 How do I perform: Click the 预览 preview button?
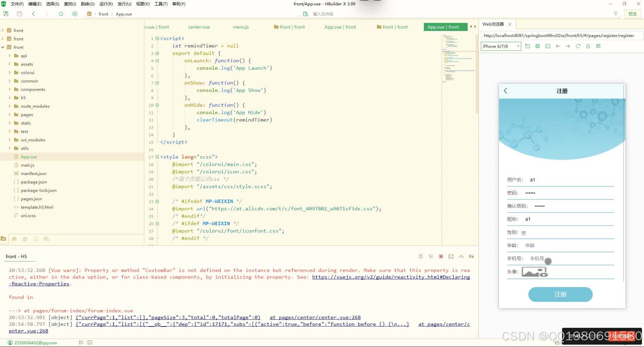[x=633, y=14]
